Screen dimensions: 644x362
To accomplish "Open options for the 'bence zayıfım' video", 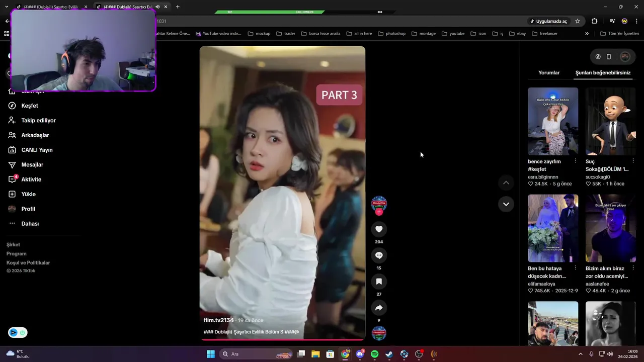I will pos(575,161).
